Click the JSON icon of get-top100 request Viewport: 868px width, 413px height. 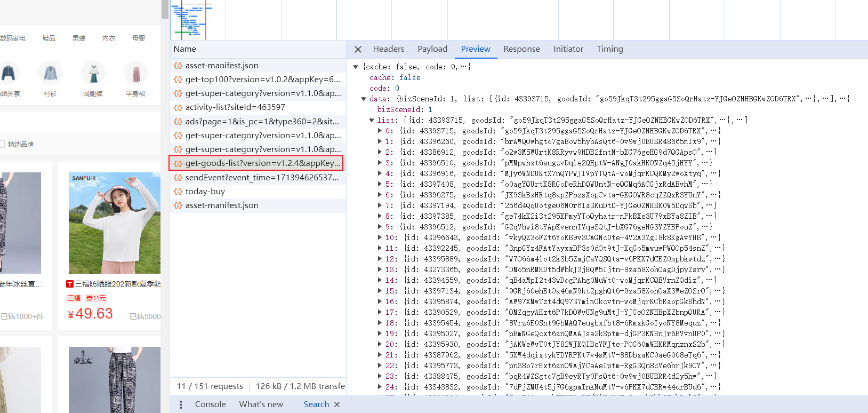tap(178, 80)
